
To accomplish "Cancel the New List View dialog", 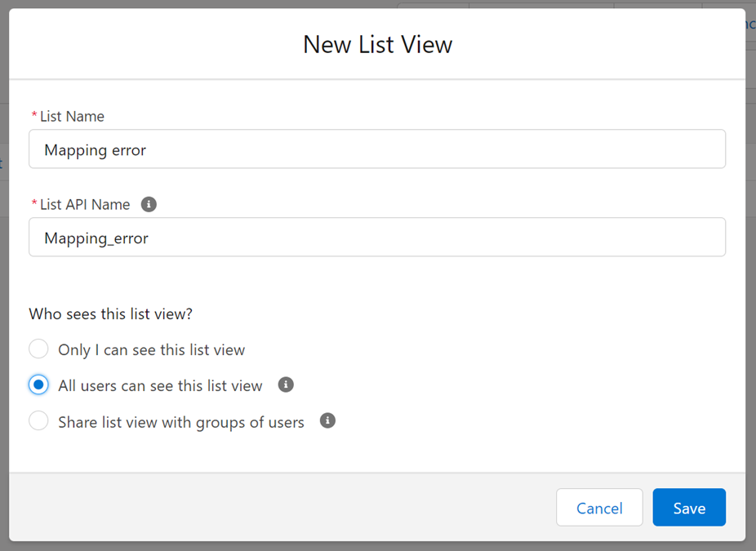I will coord(599,508).
